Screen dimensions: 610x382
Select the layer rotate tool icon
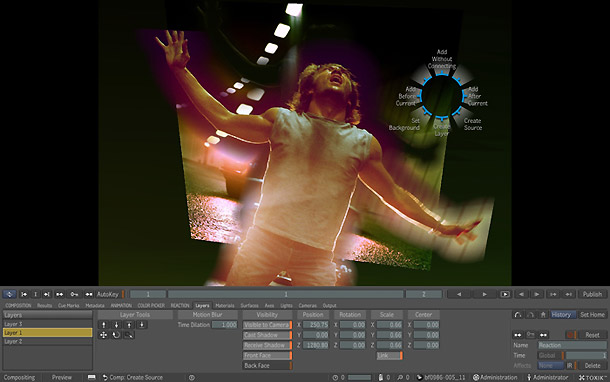click(116, 335)
